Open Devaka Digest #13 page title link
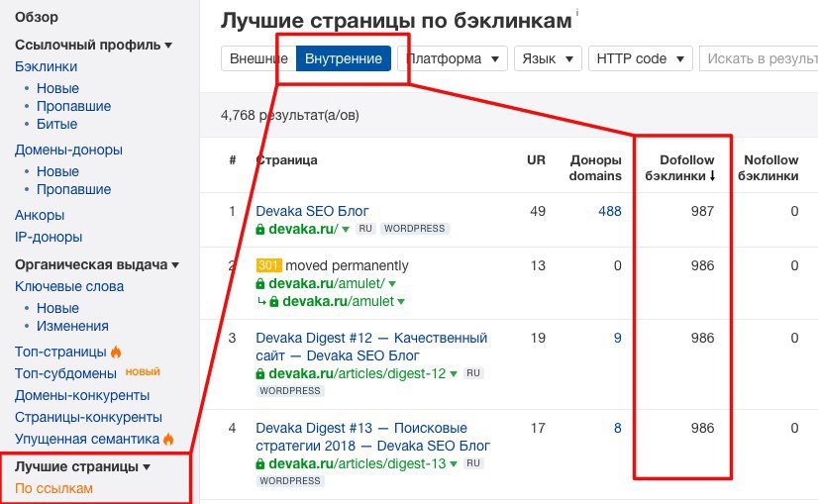Screen dimensions: 818x504 pos(373,437)
